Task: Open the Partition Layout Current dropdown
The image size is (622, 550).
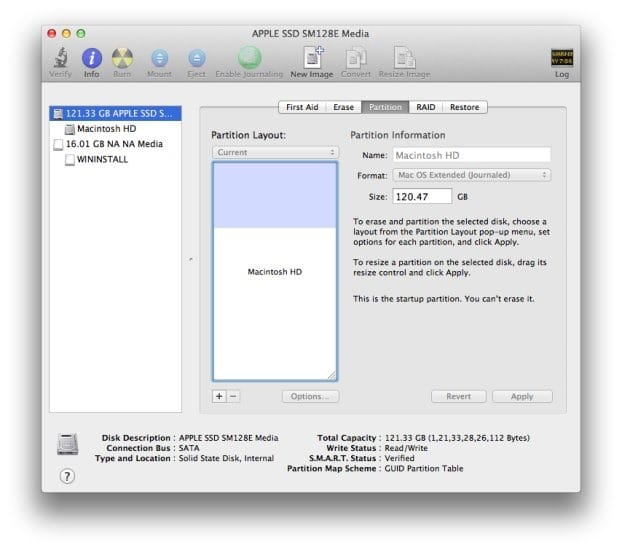Action: click(275, 153)
